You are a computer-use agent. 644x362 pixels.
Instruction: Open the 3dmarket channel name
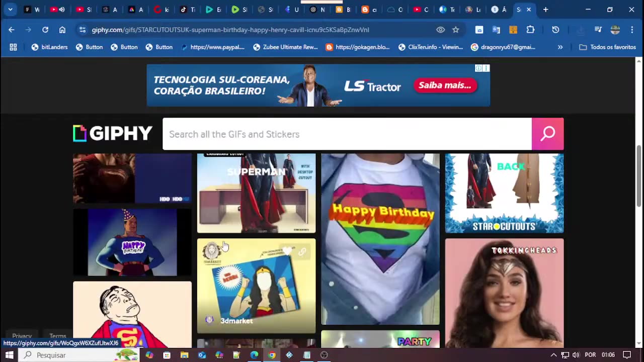pyautogui.click(x=236, y=321)
